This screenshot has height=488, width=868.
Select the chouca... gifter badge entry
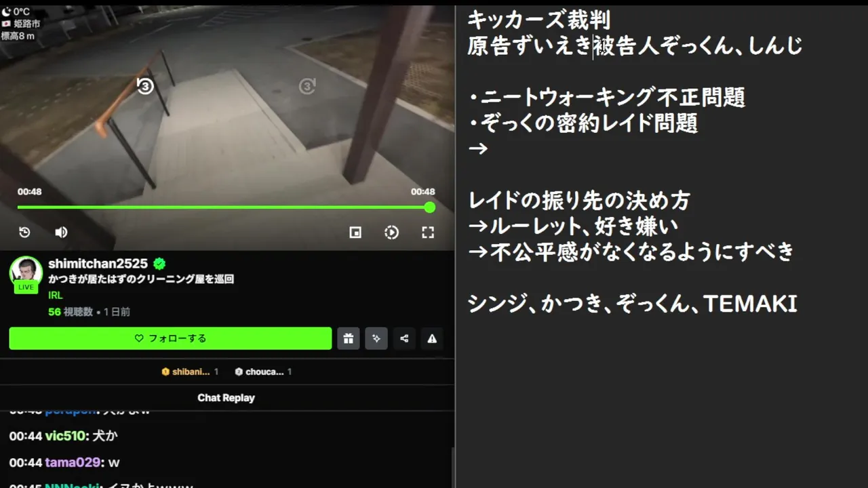(263, 371)
